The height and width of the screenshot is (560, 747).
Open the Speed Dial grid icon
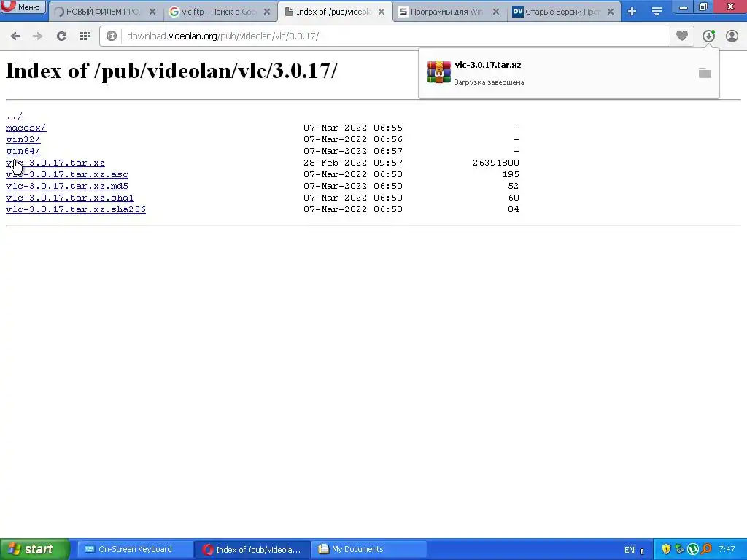click(85, 36)
